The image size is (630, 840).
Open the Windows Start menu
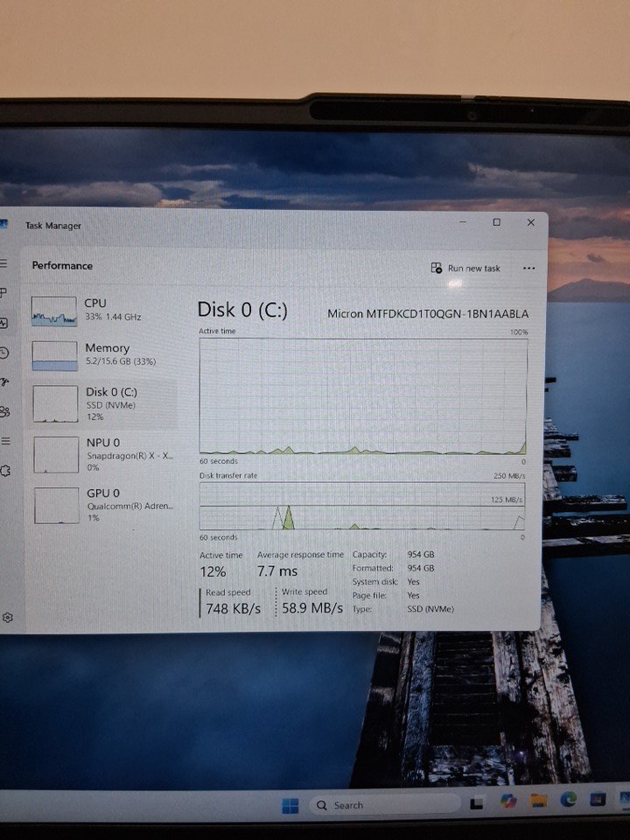[290, 805]
